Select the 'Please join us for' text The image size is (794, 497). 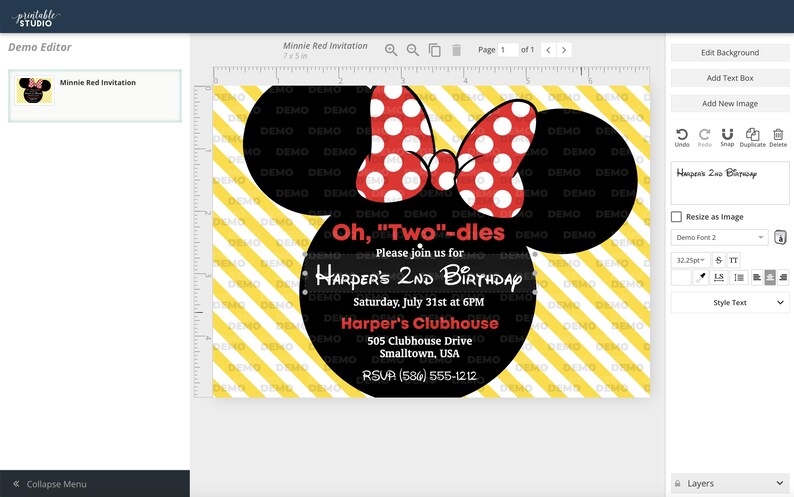tap(420, 253)
